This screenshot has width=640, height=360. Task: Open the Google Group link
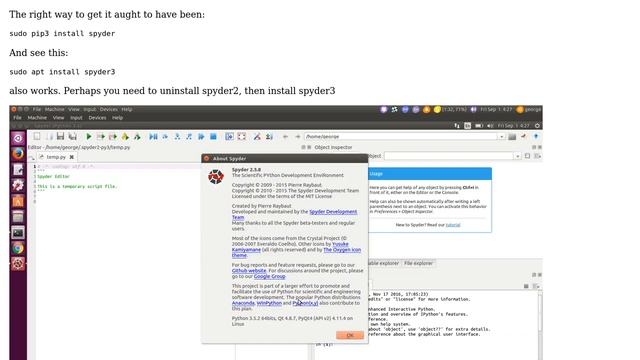click(x=269, y=276)
